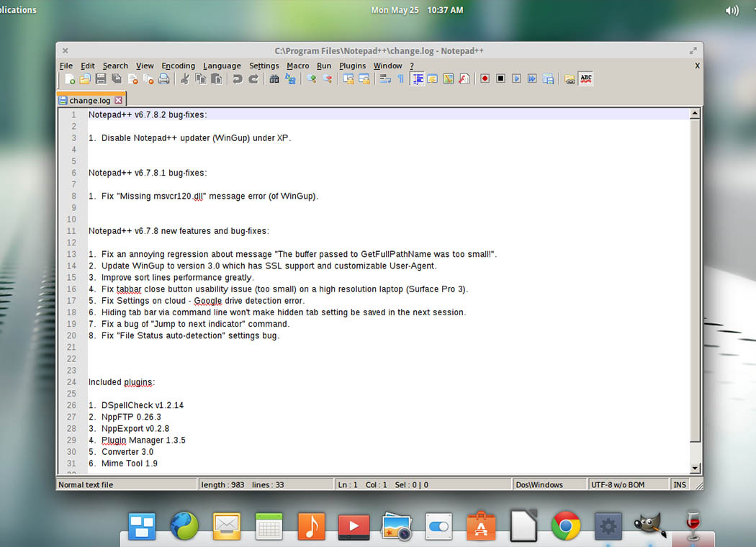Switch to the Settings menu

tap(264, 65)
